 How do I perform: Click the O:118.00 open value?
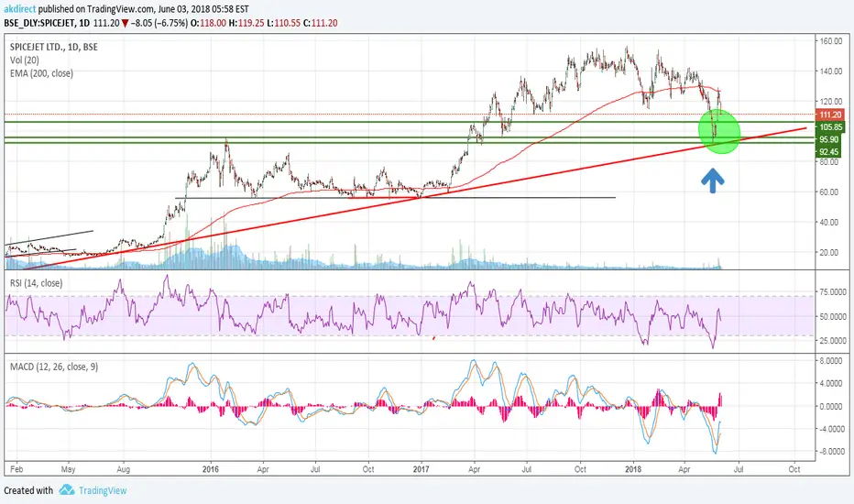pyautogui.click(x=208, y=23)
